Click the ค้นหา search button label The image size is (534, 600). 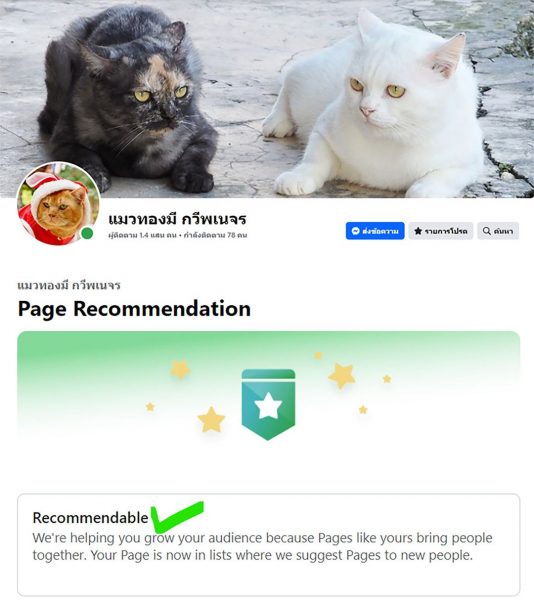(503, 231)
